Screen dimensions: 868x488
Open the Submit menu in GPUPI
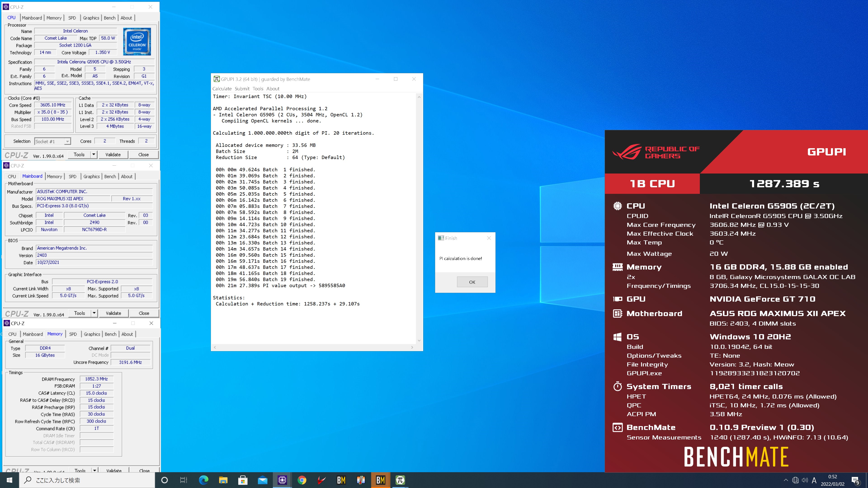click(242, 89)
